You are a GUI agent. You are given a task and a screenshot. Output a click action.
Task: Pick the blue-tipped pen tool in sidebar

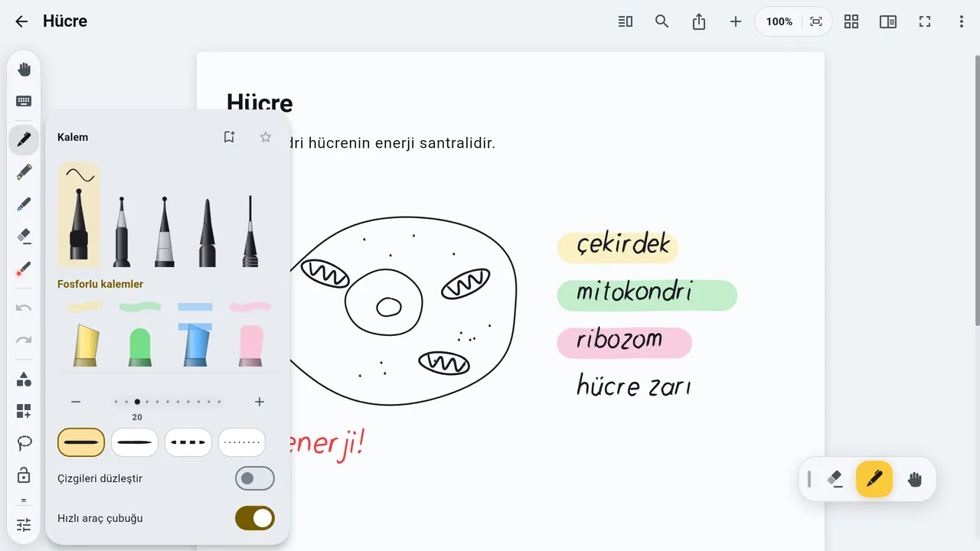point(24,204)
